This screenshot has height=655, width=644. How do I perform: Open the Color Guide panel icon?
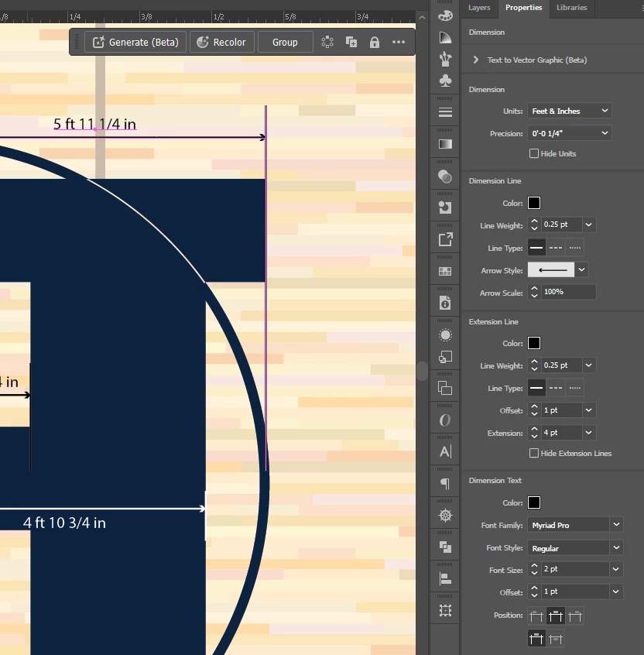pos(445,38)
